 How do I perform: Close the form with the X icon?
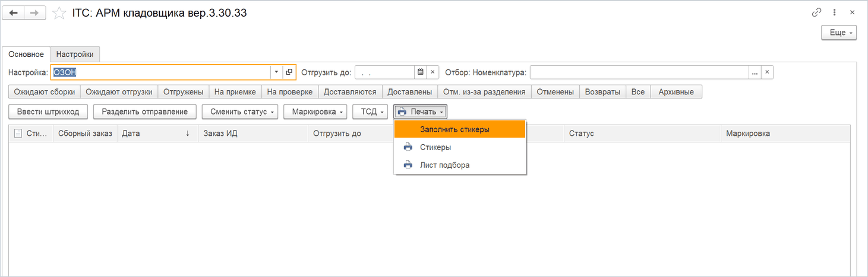tap(853, 12)
